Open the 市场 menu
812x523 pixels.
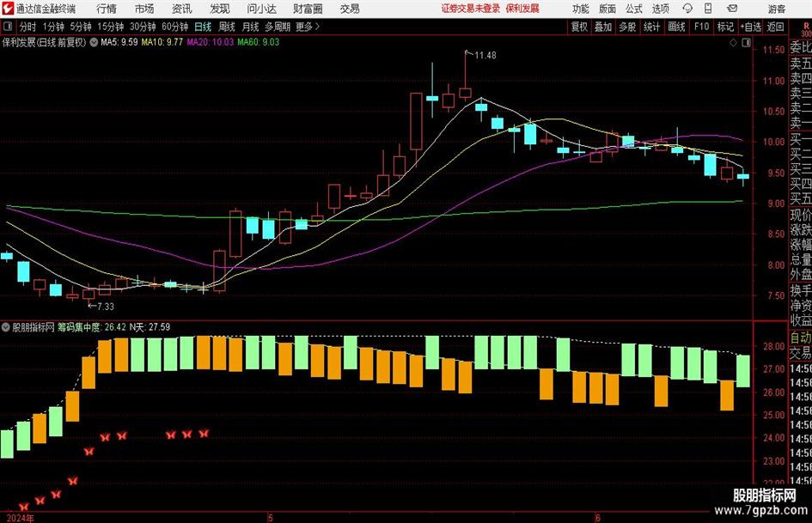coord(144,9)
